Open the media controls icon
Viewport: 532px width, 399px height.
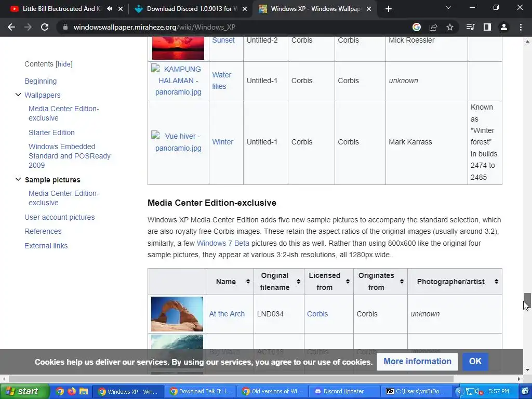[x=471, y=27]
